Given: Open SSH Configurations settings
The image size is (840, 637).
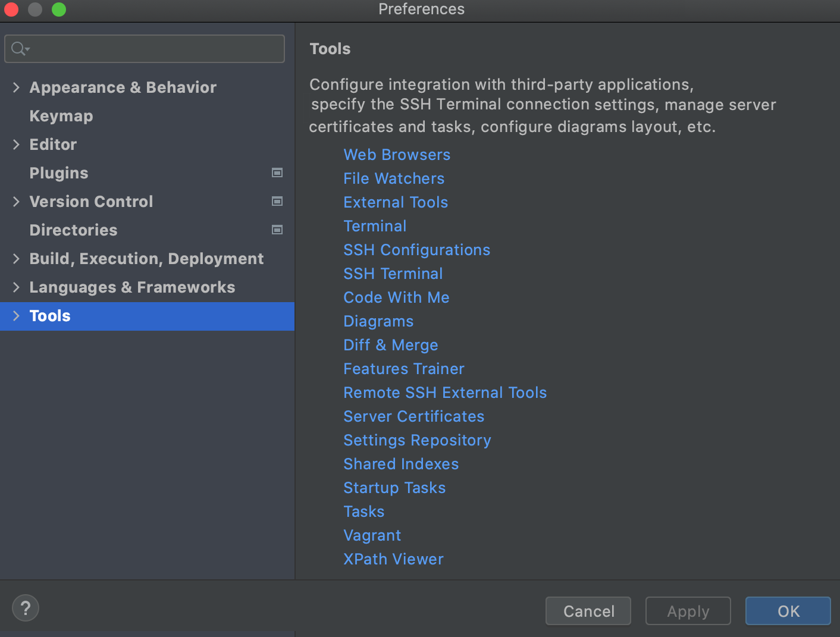Looking at the screenshot, I should 416,249.
